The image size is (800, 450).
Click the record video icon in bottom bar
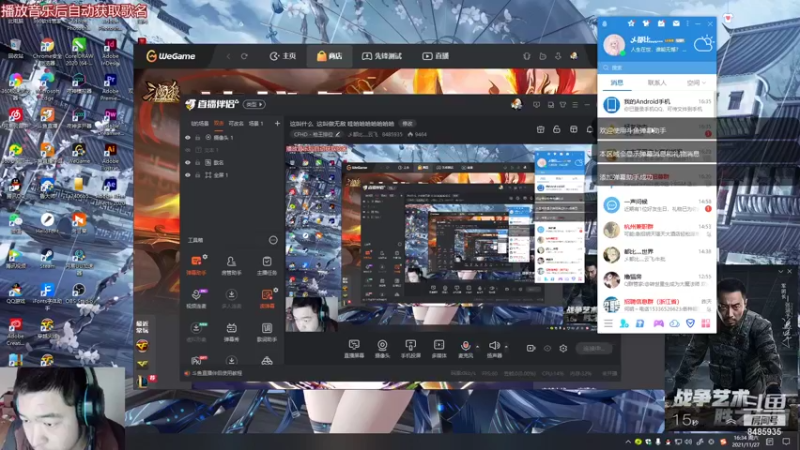pyautogui.click(x=531, y=348)
